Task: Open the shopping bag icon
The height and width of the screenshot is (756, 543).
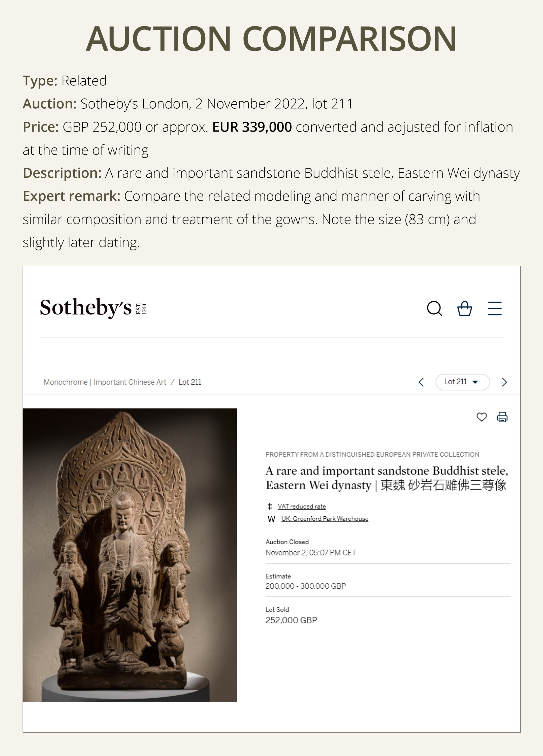Action: [x=464, y=308]
